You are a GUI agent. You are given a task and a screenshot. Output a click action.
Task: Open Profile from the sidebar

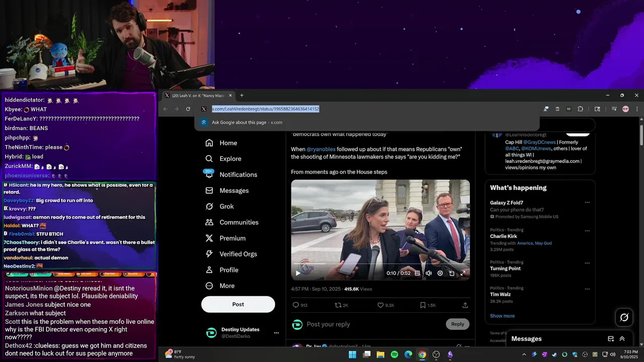(x=222, y=270)
